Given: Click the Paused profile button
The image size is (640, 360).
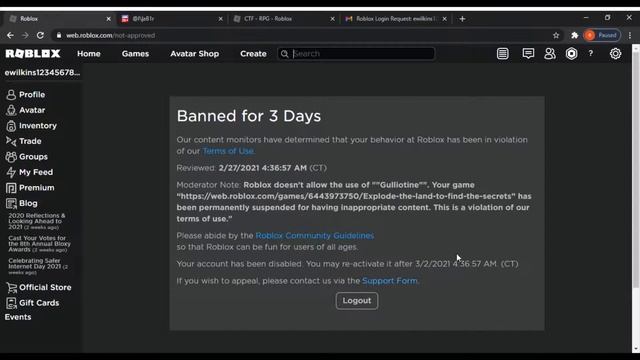Looking at the screenshot, I should [x=602, y=36].
